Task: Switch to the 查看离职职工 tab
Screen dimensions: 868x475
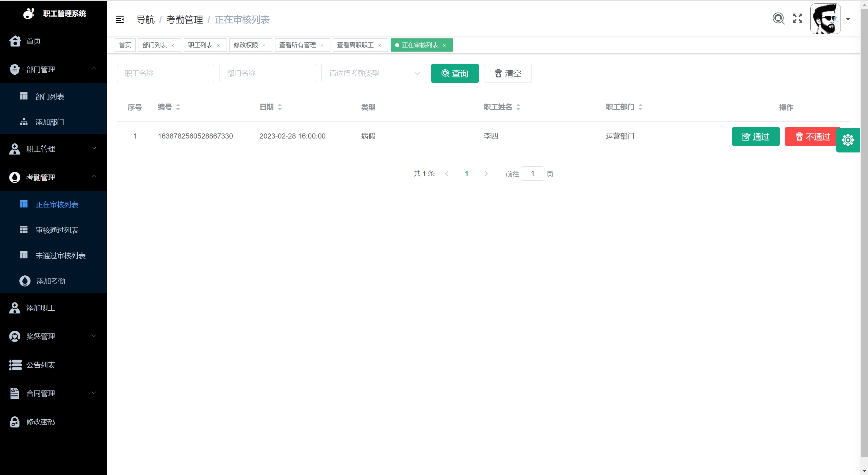Action: (355, 45)
